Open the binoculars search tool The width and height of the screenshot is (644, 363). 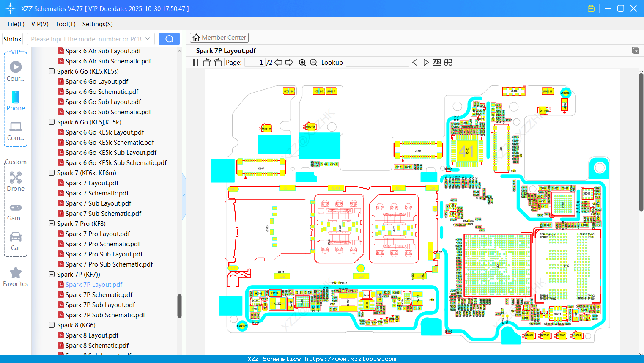448,62
